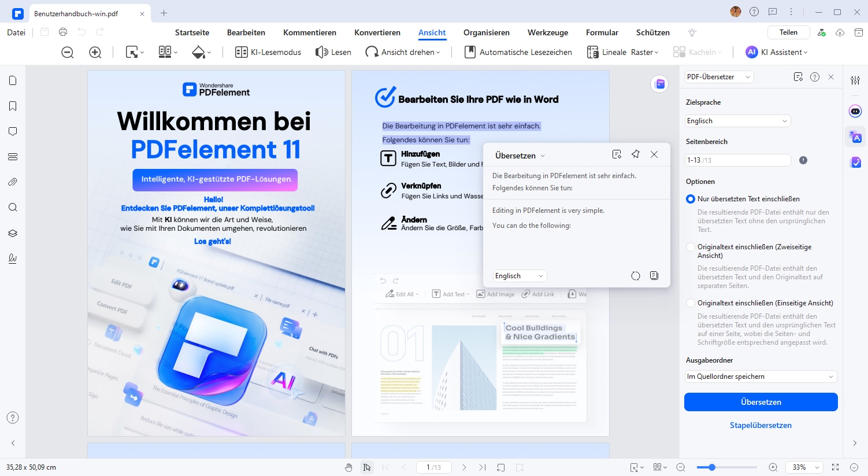This screenshot has height=476, width=868.
Task: Open properties sliders in the right sidebar
Action: 855,80
